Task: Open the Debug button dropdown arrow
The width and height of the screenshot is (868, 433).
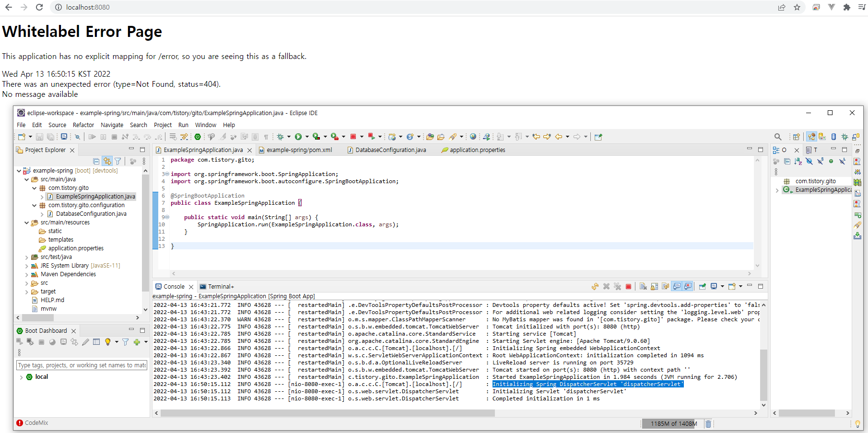Action: click(x=289, y=137)
